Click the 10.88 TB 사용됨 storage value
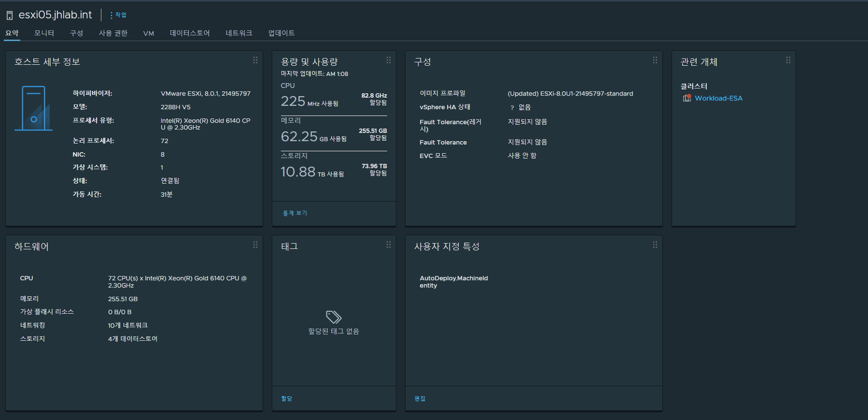 [312, 172]
